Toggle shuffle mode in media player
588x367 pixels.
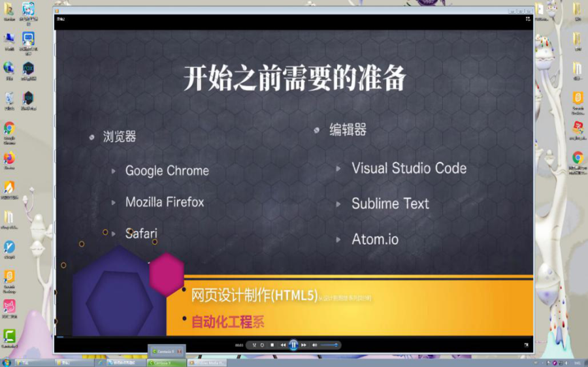click(254, 345)
